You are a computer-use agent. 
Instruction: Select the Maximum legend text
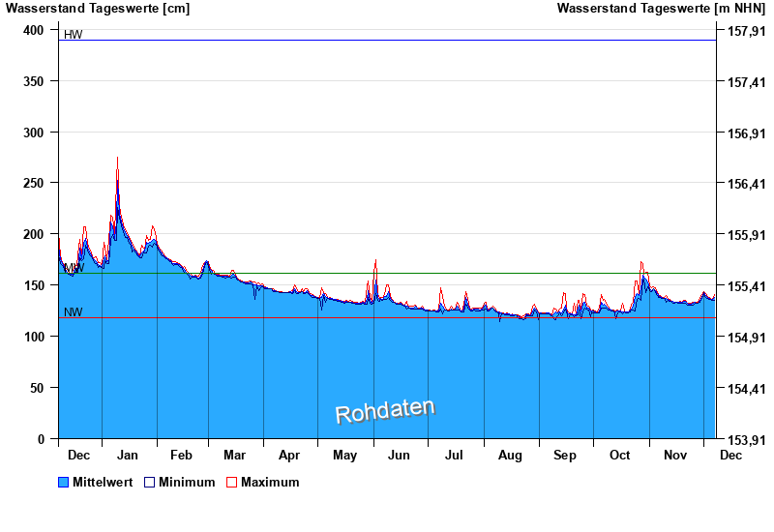tap(270, 482)
